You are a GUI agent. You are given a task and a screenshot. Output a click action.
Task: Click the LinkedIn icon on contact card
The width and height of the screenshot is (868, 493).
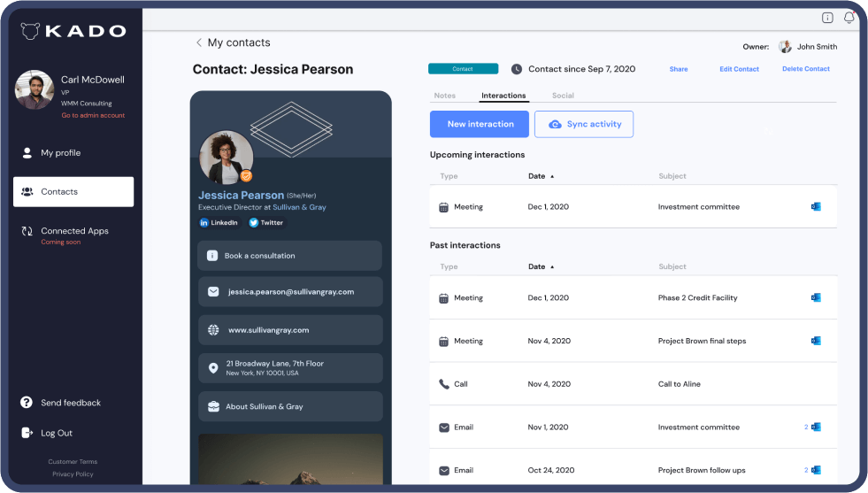pos(204,223)
